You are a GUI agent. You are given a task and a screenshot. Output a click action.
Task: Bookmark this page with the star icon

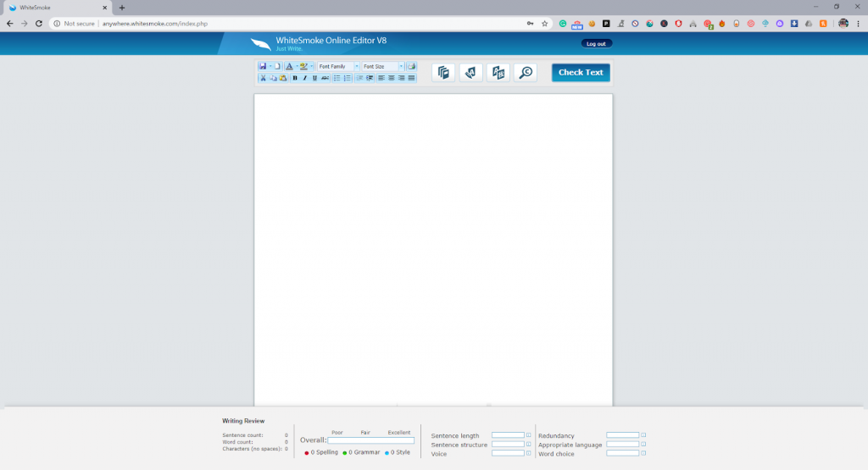coord(545,24)
